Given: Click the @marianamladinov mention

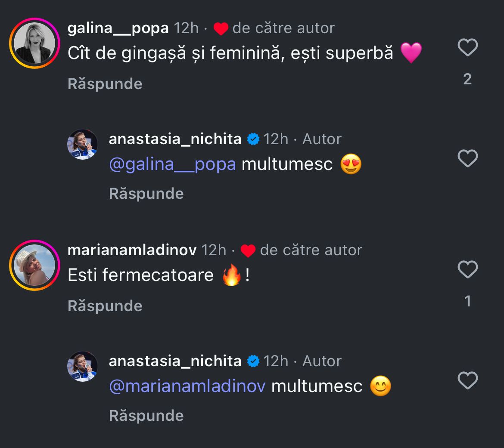Looking at the screenshot, I should tap(187, 386).
